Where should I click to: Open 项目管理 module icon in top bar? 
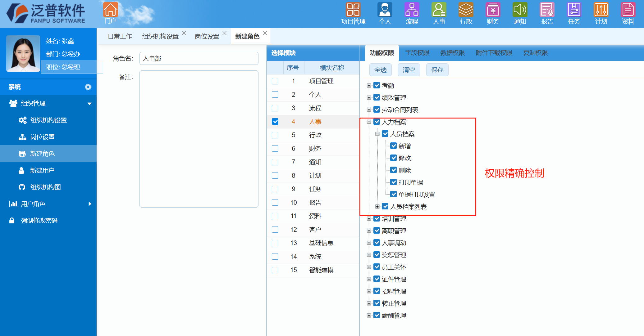353,11
